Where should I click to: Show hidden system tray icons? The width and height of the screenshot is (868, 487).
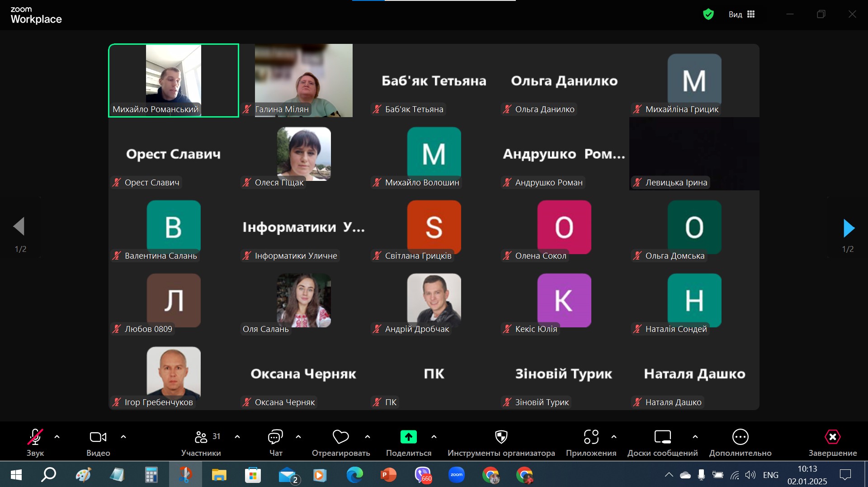tap(669, 475)
